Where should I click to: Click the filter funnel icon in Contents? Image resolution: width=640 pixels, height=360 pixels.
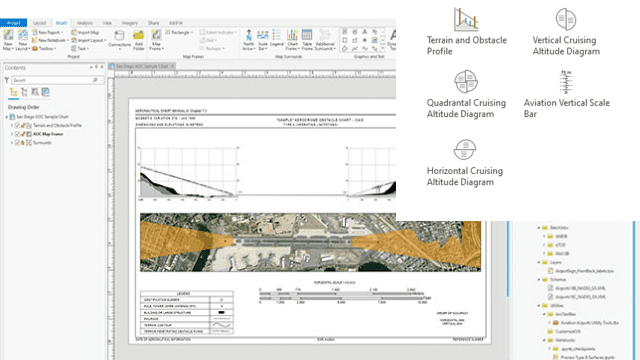pyautogui.click(x=7, y=80)
